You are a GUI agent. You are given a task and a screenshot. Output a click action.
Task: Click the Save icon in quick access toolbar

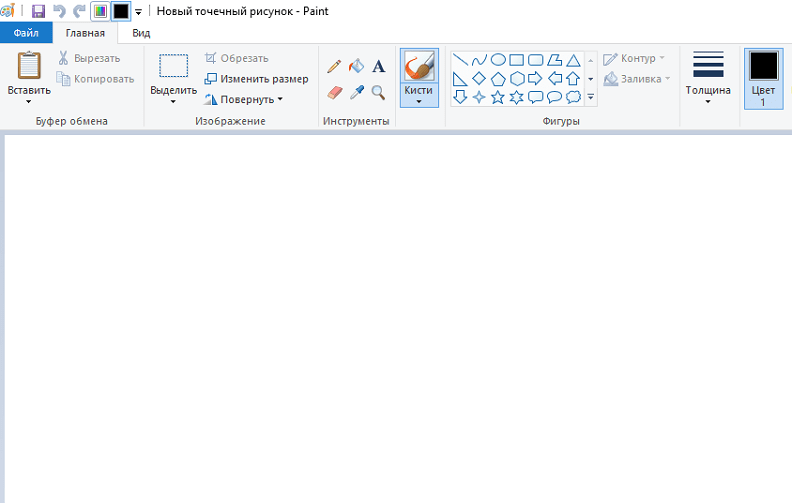coord(39,11)
